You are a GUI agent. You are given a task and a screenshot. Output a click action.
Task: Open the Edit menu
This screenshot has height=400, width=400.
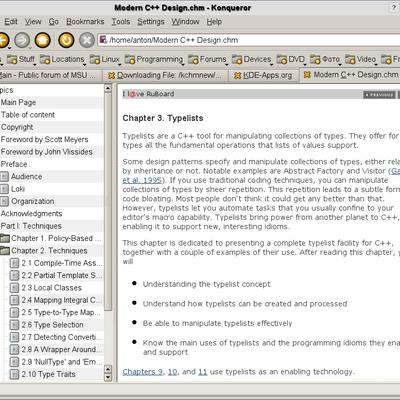[x=11, y=22]
